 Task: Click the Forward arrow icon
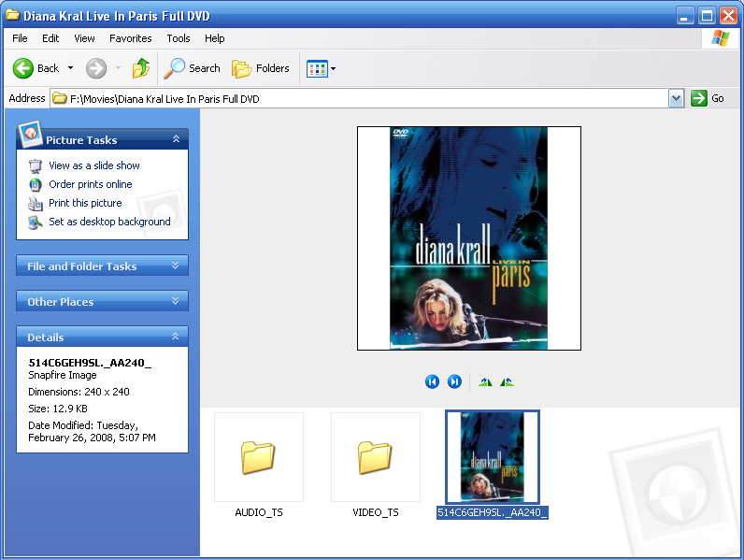(x=96, y=68)
